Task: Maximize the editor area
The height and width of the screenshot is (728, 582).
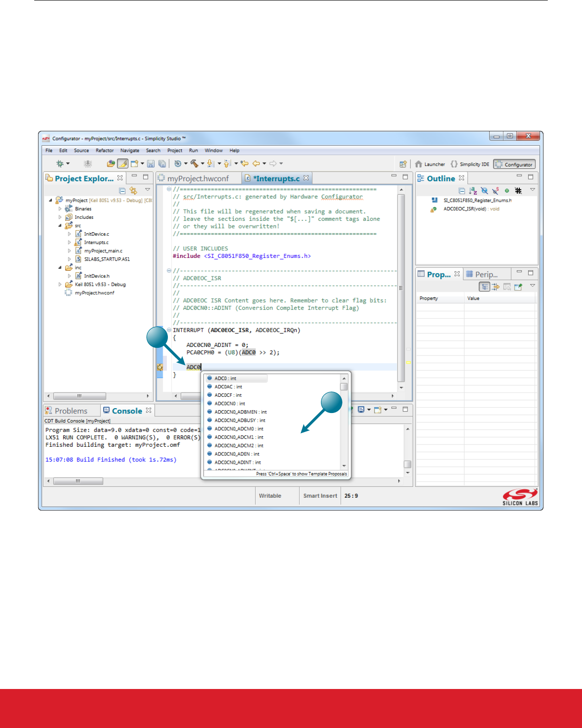Action: 405,177
